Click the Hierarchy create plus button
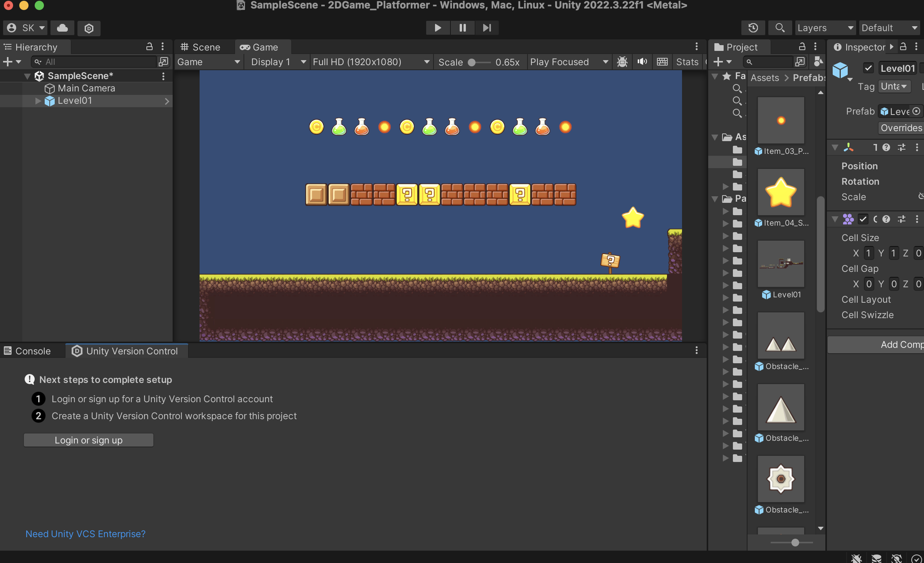Viewport: 924px width, 563px height. [12, 62]
